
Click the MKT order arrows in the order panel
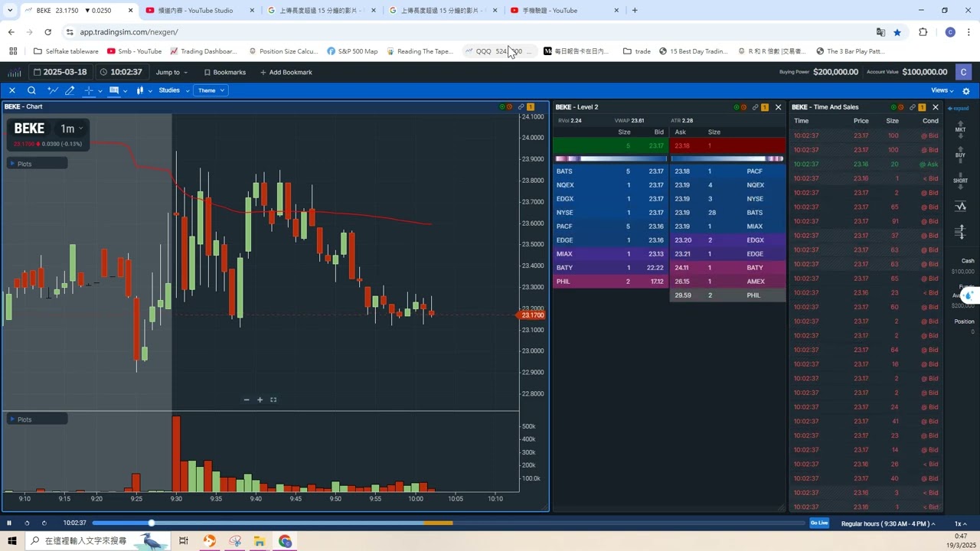[x=960, y=129]
